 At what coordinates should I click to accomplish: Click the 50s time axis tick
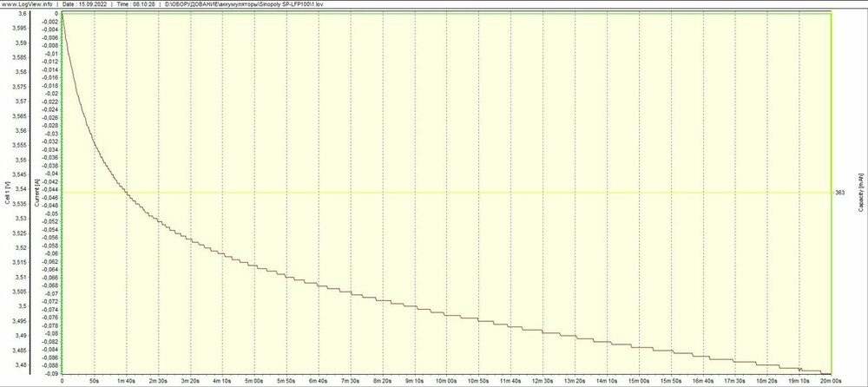click(94, 382)
